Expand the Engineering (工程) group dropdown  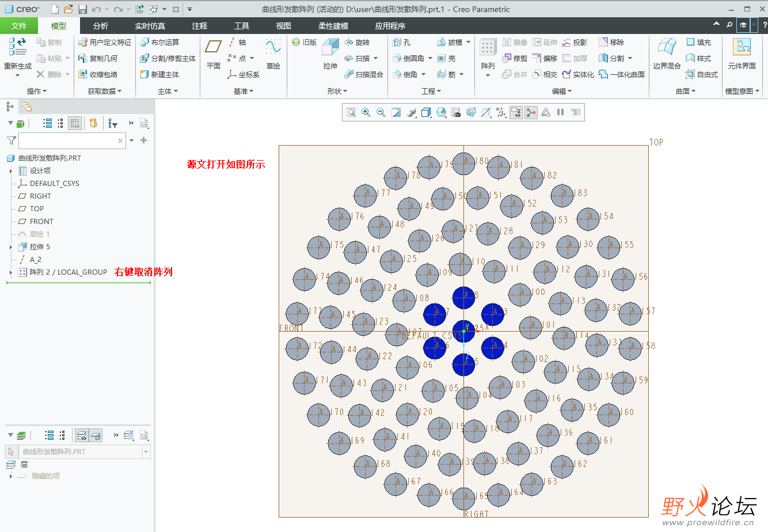431,91
